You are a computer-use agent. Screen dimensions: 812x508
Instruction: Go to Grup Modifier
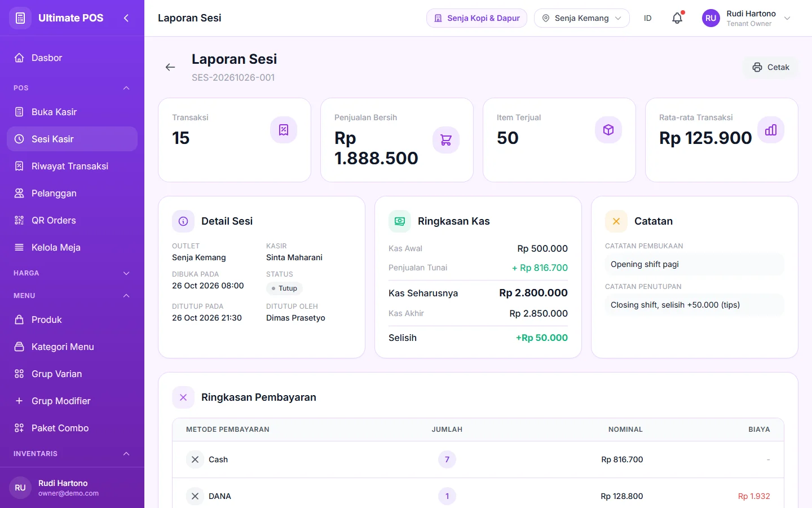pyautogui.click(x=72, y=401)
